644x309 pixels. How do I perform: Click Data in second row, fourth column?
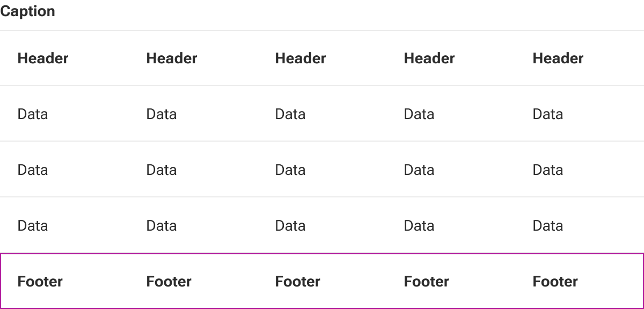click(451, 170)
